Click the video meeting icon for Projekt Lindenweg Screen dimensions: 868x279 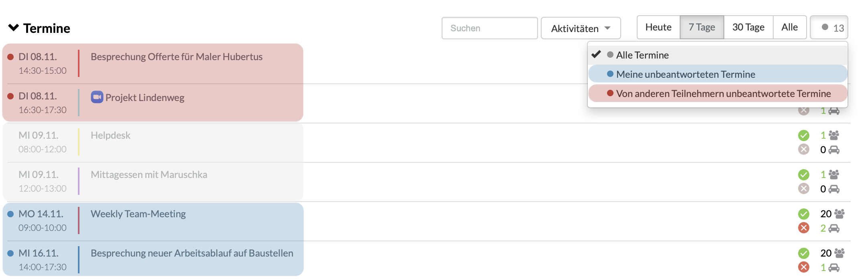coord(97,97)
